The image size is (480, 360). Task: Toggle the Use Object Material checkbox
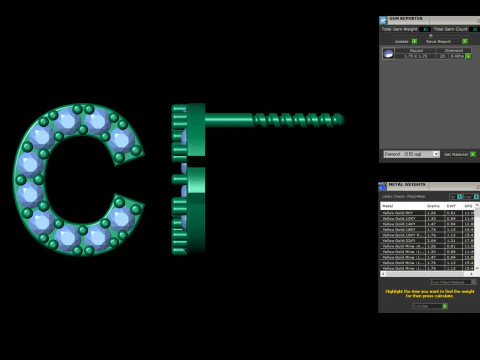(x=474, y=282)
